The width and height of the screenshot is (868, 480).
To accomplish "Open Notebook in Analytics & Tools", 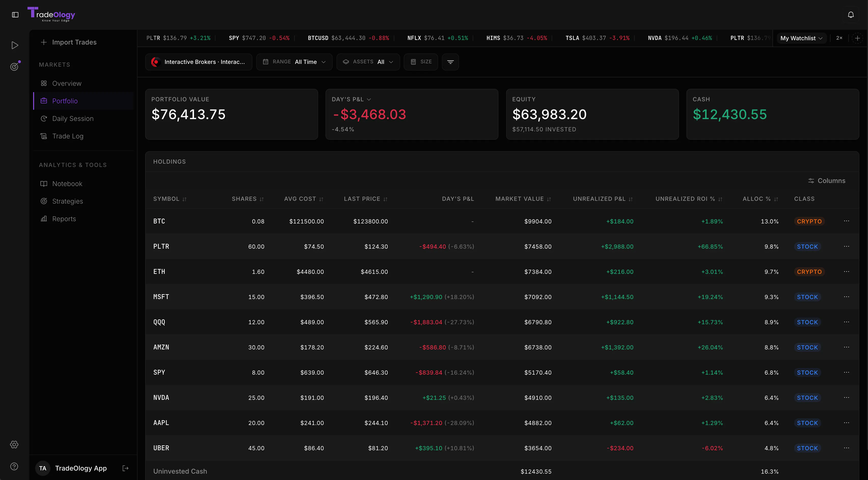I will click(84, 184).
